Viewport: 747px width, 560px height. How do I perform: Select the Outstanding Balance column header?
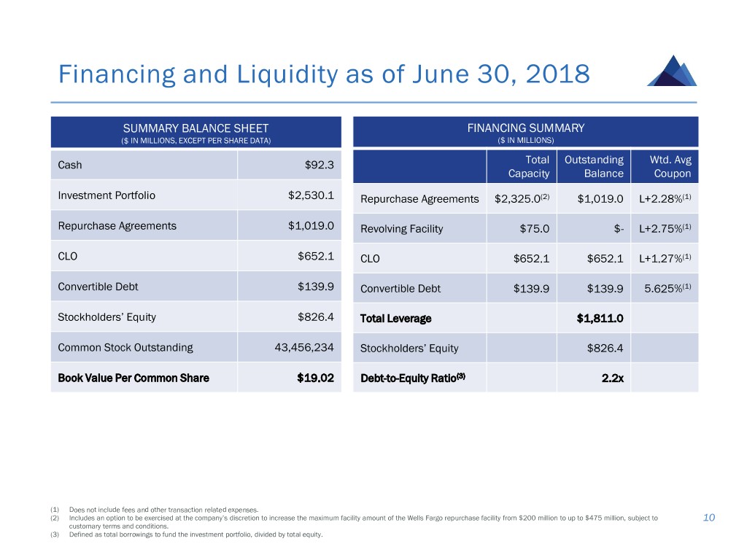click(x=594, y=166)
